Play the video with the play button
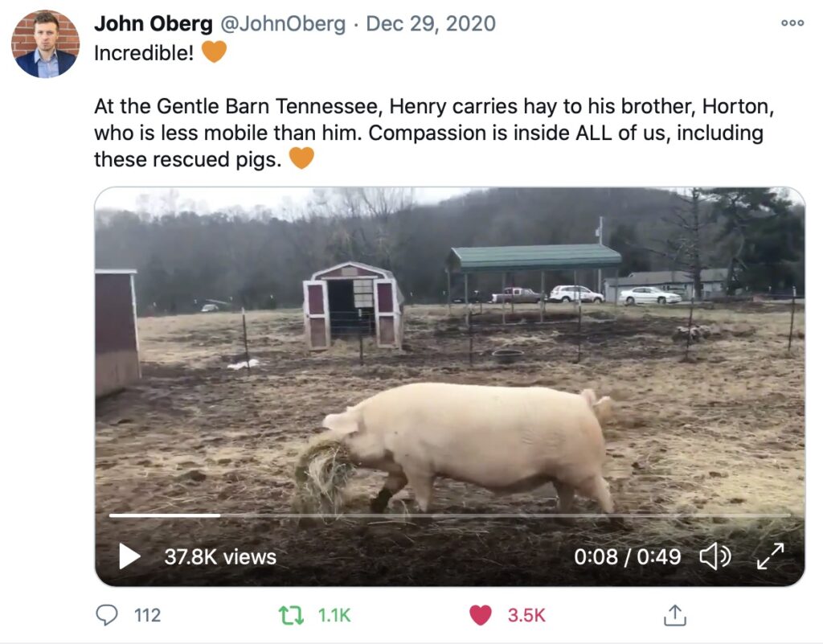This screenshot has height=644, width=823. click(129, 556)
